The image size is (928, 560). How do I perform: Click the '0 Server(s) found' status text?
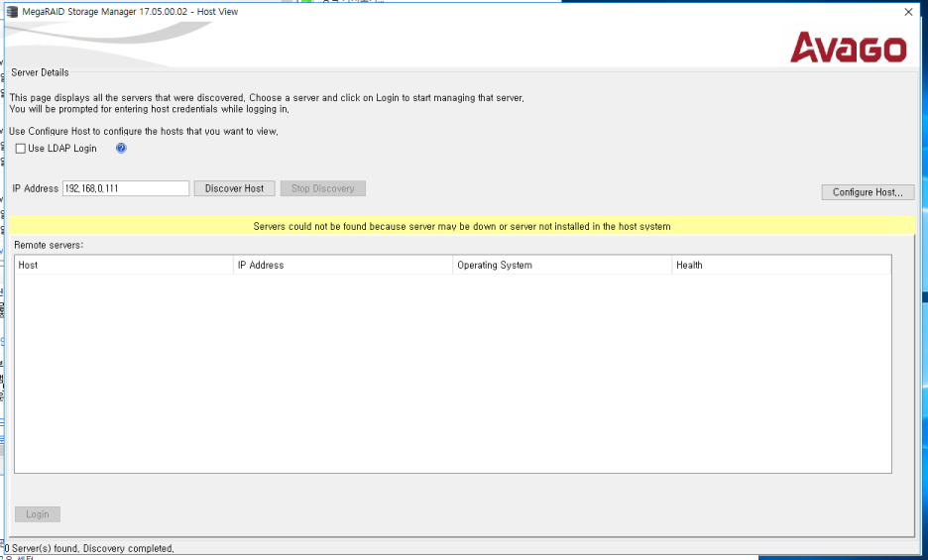tap(89, 548)
